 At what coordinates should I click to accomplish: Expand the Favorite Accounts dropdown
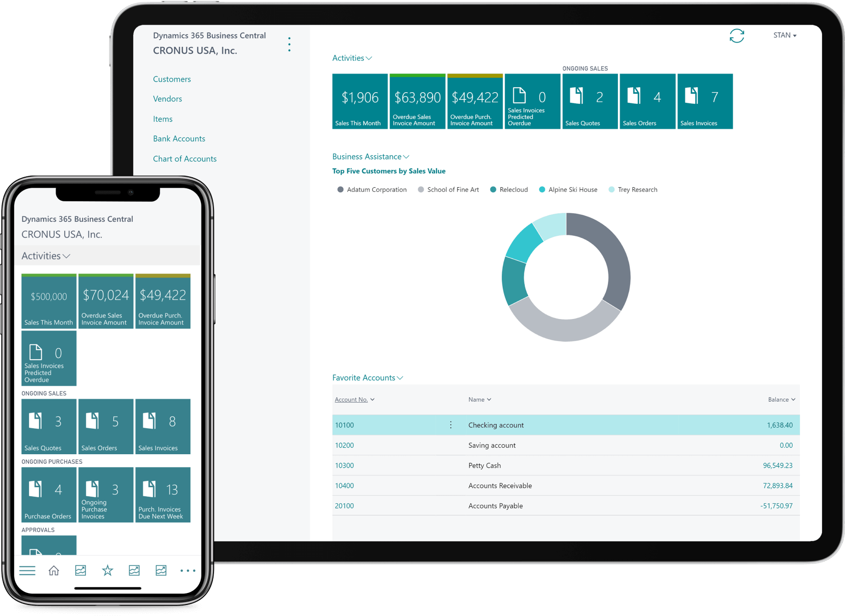368,378
